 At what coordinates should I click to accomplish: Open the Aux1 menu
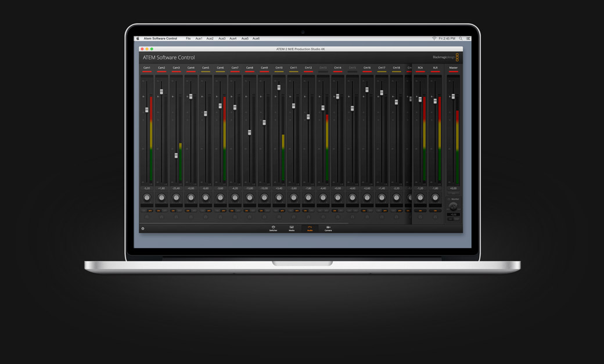point(199,39)
